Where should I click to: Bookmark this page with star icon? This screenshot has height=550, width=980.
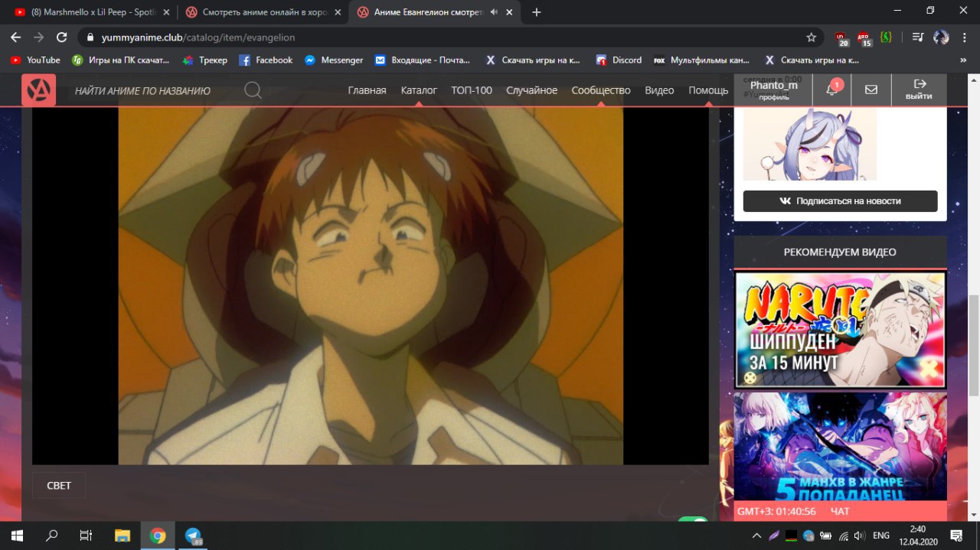click(x=811, y=37)
